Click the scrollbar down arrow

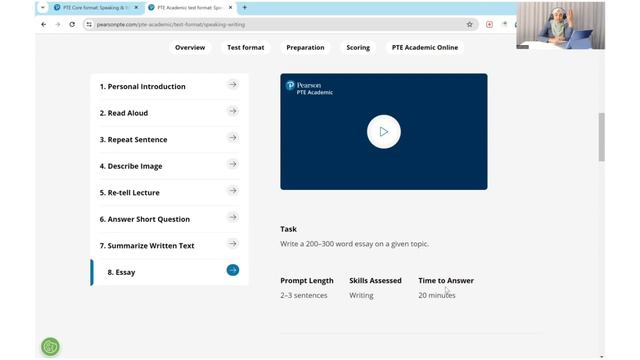[601, 357]
